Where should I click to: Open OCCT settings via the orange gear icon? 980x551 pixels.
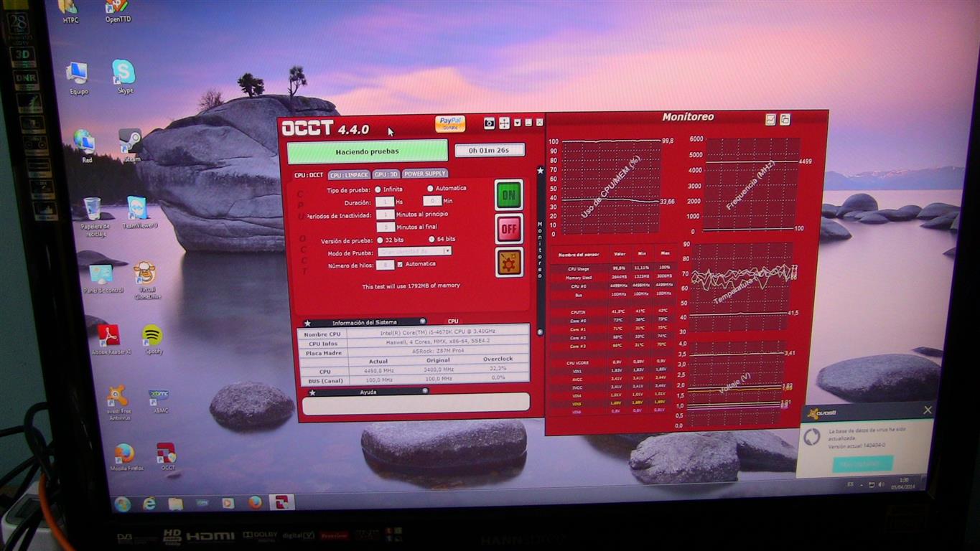(509, 263)
